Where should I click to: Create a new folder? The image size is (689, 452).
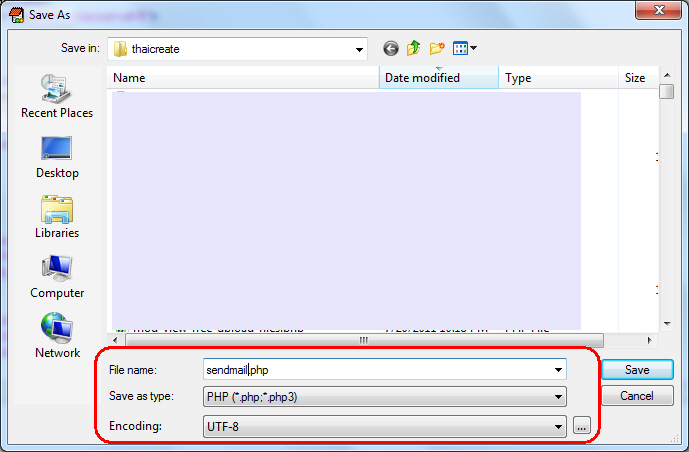437,48
